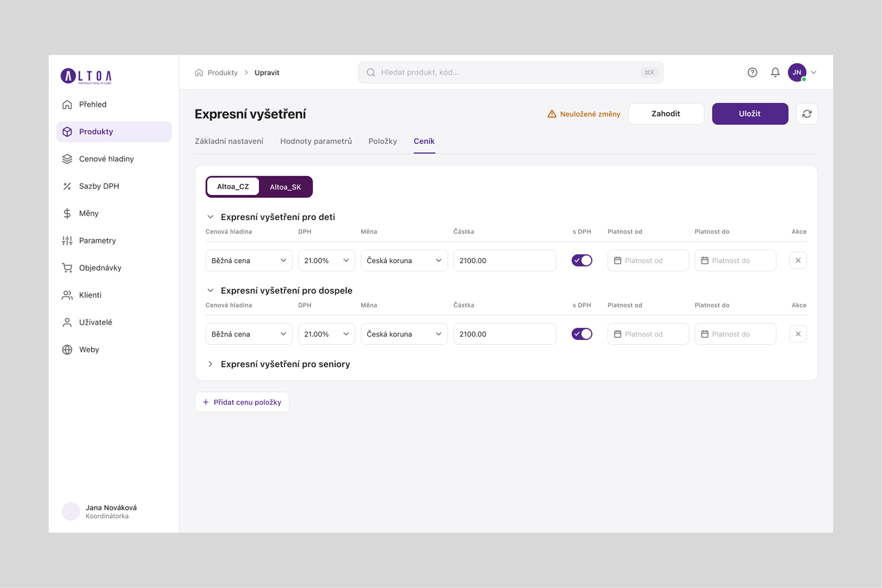882x588 pixels.
Task: Remove the dospele price row
Action: click(x=798, y=334)
